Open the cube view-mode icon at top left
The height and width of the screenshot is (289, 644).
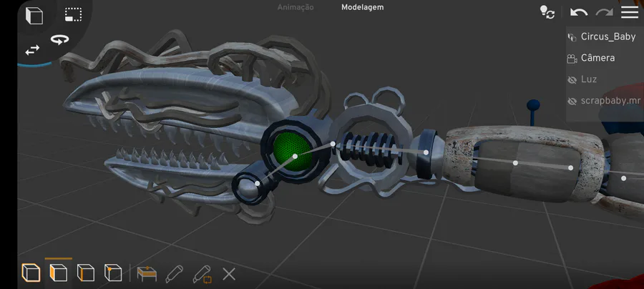pos(34,16)
